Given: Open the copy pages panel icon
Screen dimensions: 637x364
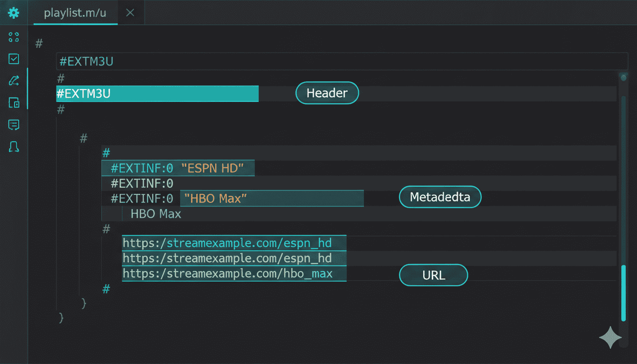Looking at the screenshot, I should tap(13, 103).
